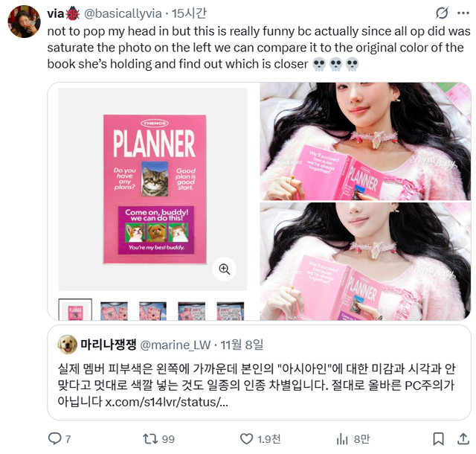Click the x.com/s14lvr/status link
The width and height of the screenshot is (476, 454).
(x=167, y=402)
